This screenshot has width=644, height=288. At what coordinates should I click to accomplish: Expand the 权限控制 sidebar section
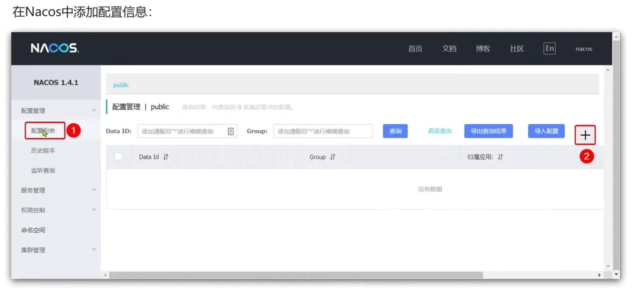94,210
